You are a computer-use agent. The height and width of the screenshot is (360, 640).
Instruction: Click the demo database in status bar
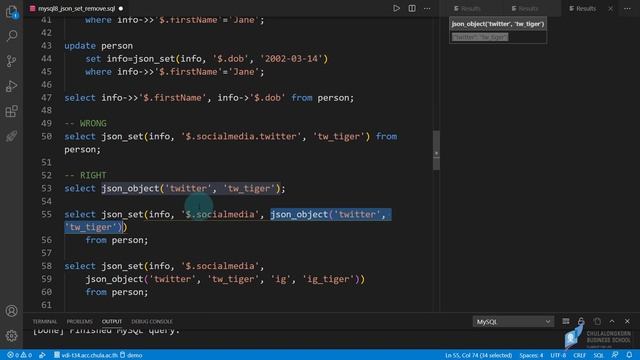coord(131,355)
